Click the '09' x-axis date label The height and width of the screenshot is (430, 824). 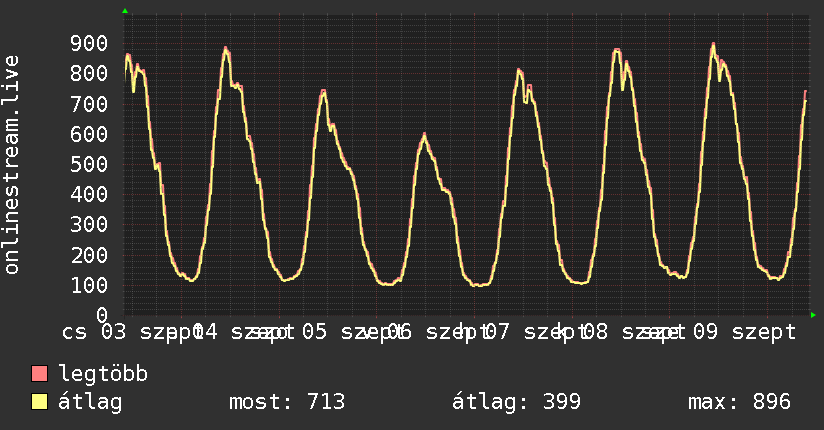click(x=705, y=332)
